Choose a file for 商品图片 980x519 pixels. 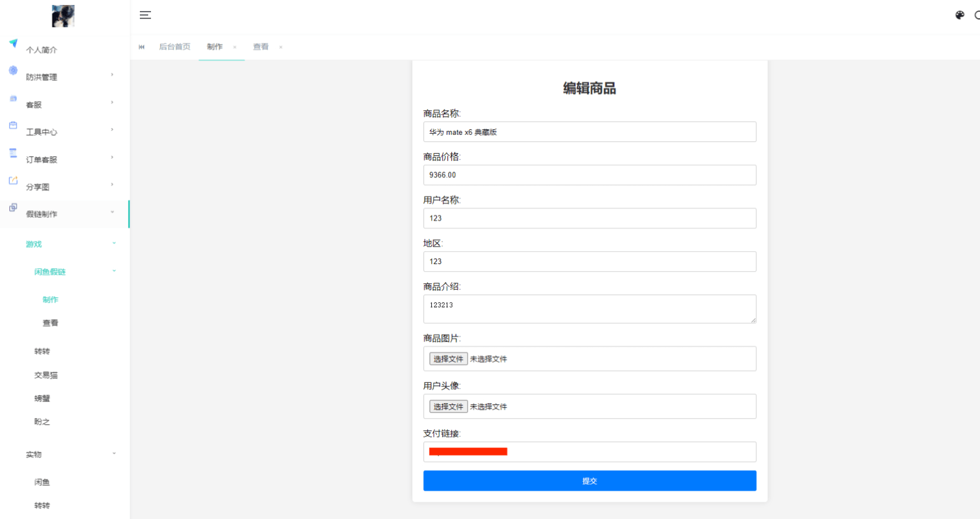[448, 359]
